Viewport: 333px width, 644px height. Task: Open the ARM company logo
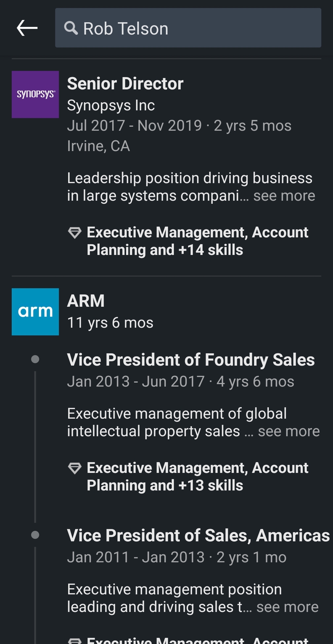pos(35,312)
